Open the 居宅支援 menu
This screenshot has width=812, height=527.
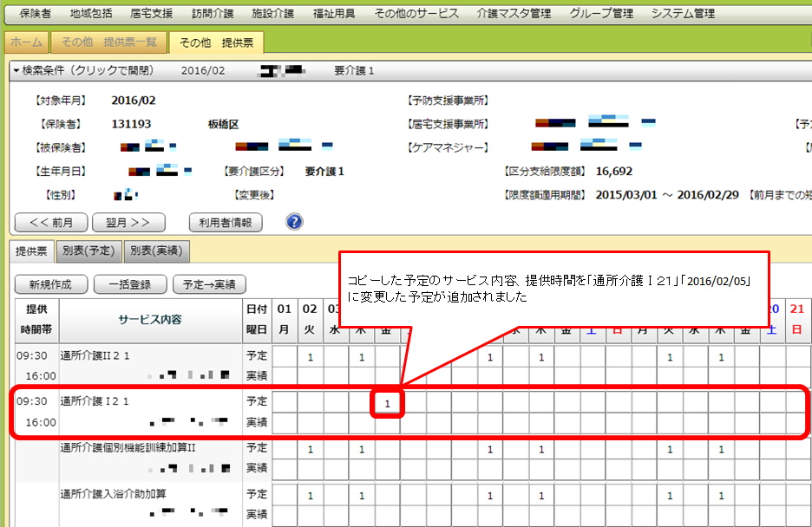(151, 14)
